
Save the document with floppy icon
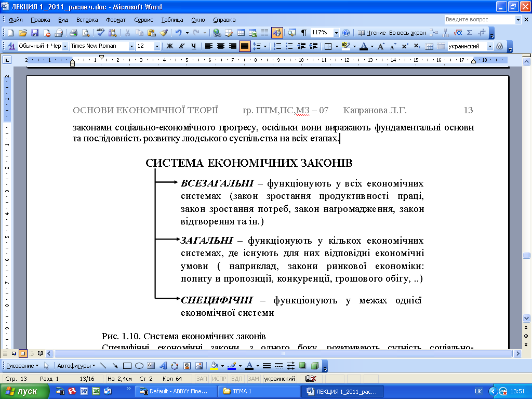click(x=35, y=33)
